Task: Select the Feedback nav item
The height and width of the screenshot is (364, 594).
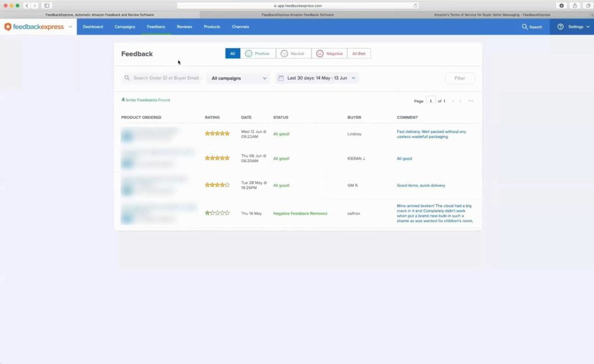Action: [x=156, y=27]
